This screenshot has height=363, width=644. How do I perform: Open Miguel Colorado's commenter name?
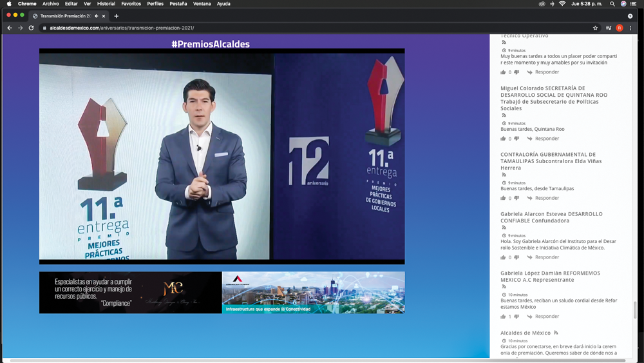pyautogui.click(x=554, y=98)
